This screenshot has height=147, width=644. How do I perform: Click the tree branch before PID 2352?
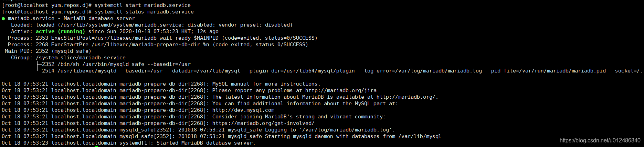[x=39, y=64]
